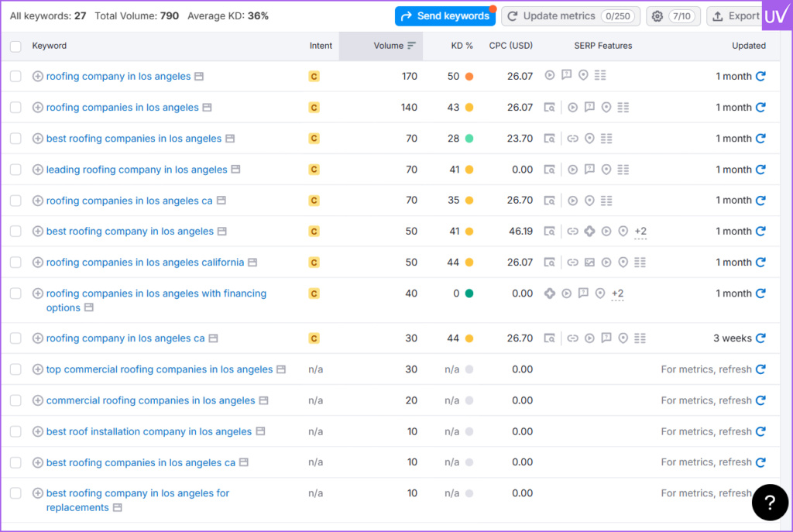Refresh metrics for 'roofing company in los angeles'
This screenshot has height=532, width=793.
[760, 76]
